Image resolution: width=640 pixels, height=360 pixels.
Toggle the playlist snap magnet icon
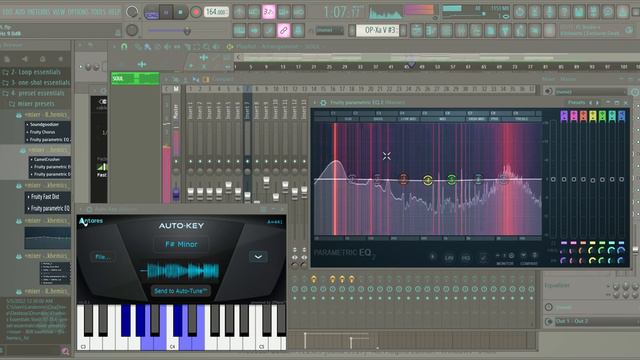[x=124, y=47]
